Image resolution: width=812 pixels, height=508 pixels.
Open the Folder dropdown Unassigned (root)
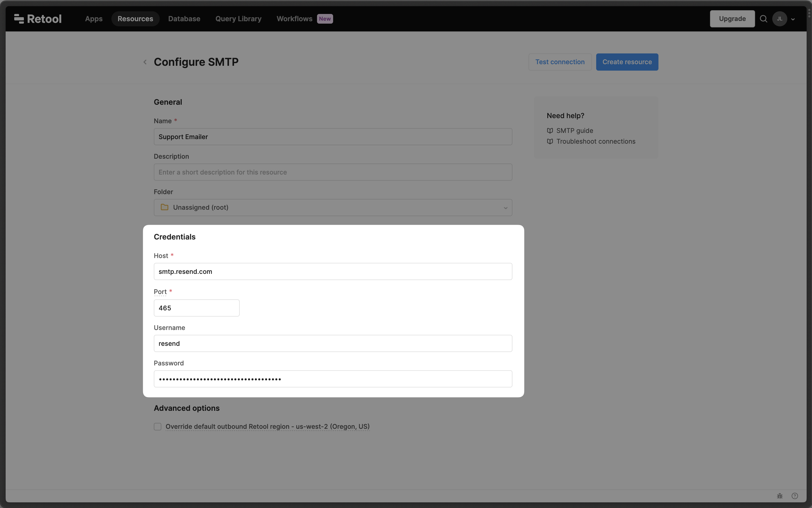tap(333, 208)
